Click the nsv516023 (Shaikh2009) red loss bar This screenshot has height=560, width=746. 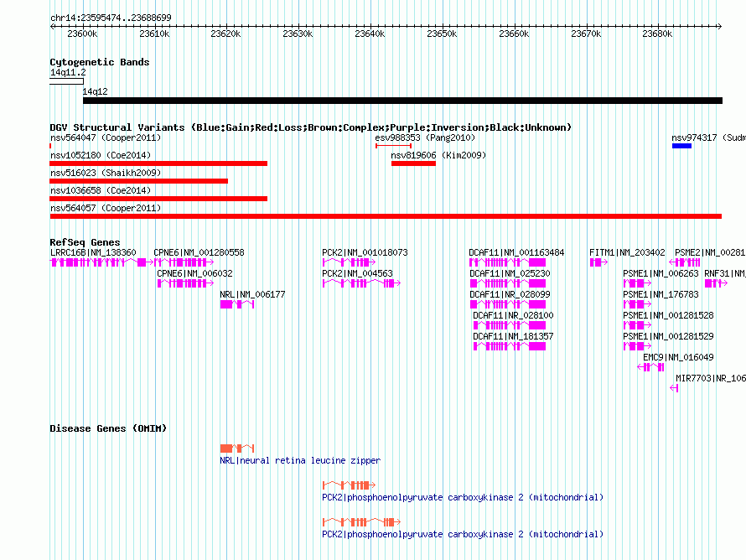pyautogui.click(x=138, y=181)
